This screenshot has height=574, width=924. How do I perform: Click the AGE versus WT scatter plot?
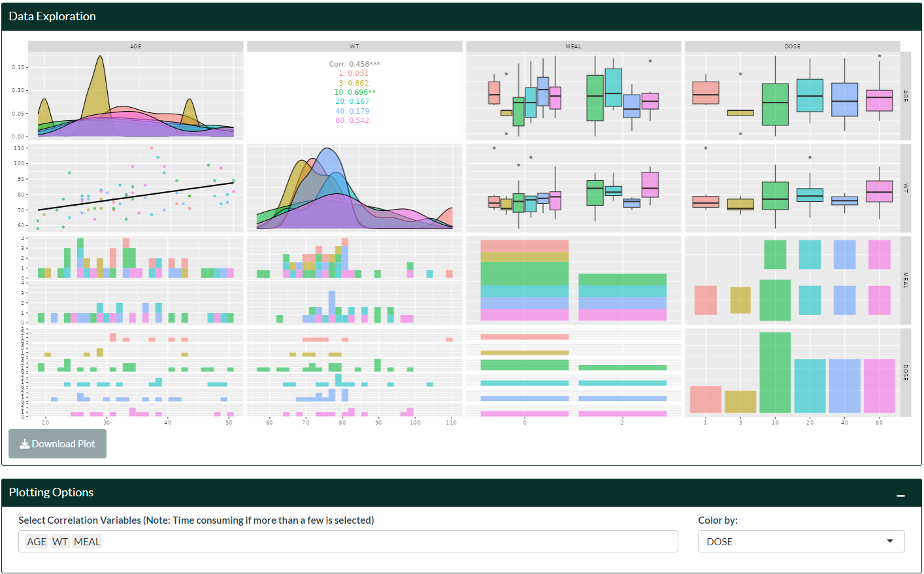(x=136, y=188)
